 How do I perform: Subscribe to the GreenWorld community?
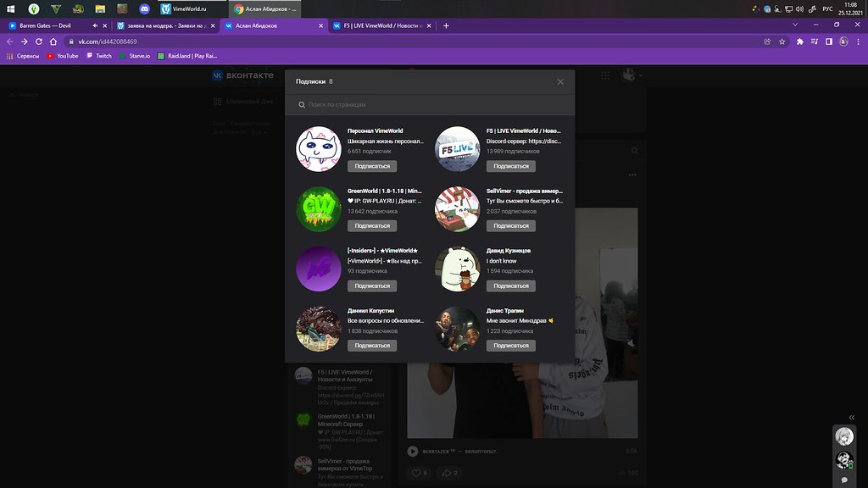pyautogui.click(x=372, y=226)
